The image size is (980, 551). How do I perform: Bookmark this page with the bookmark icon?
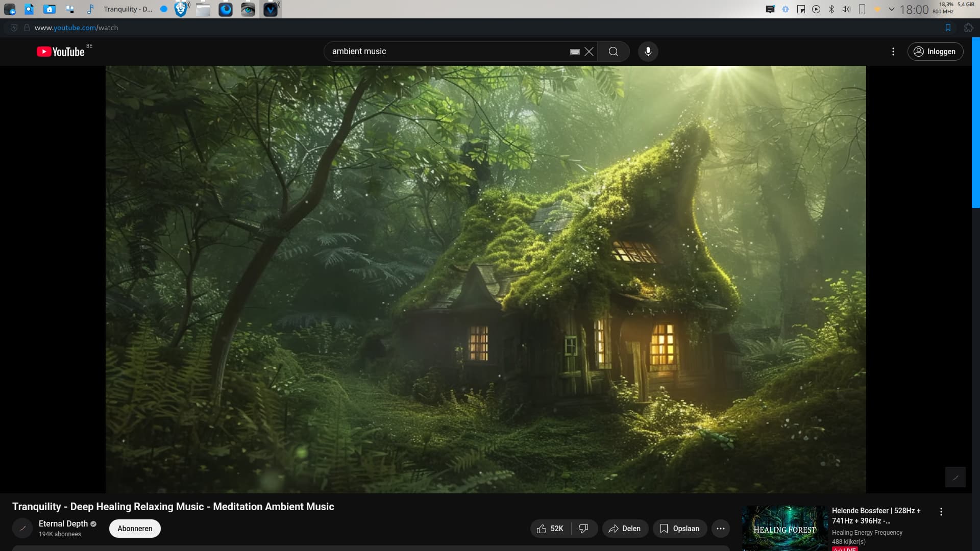click(948, 28)
